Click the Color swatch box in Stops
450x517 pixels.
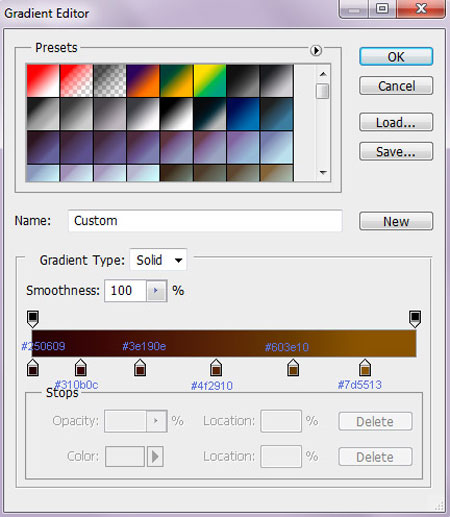coord(125,456)
